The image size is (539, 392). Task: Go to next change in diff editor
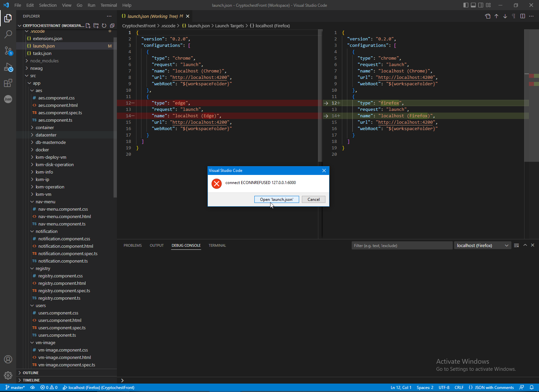click(505, 16)
